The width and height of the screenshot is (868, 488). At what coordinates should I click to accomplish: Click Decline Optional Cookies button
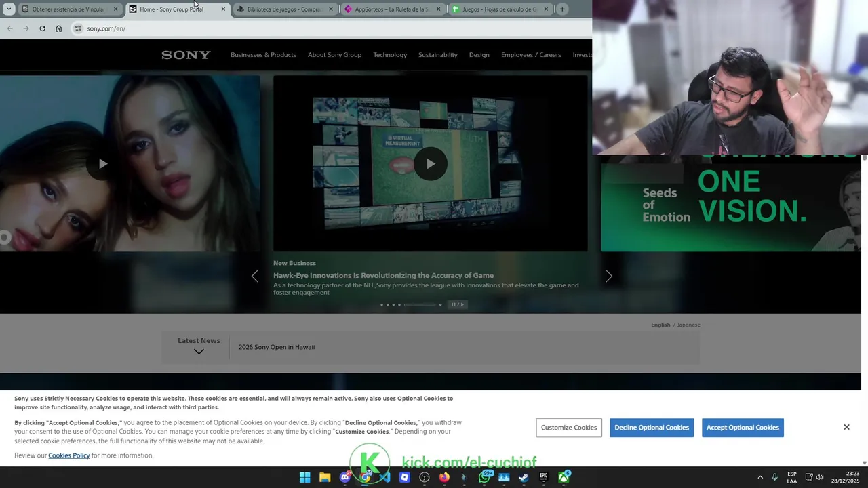coord(652,428)
